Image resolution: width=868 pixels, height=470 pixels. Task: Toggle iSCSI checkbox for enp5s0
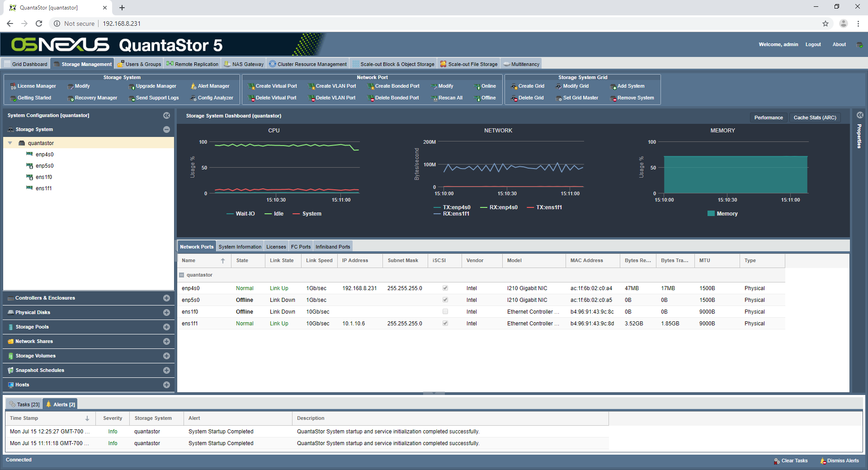click(x=445, y=300)
